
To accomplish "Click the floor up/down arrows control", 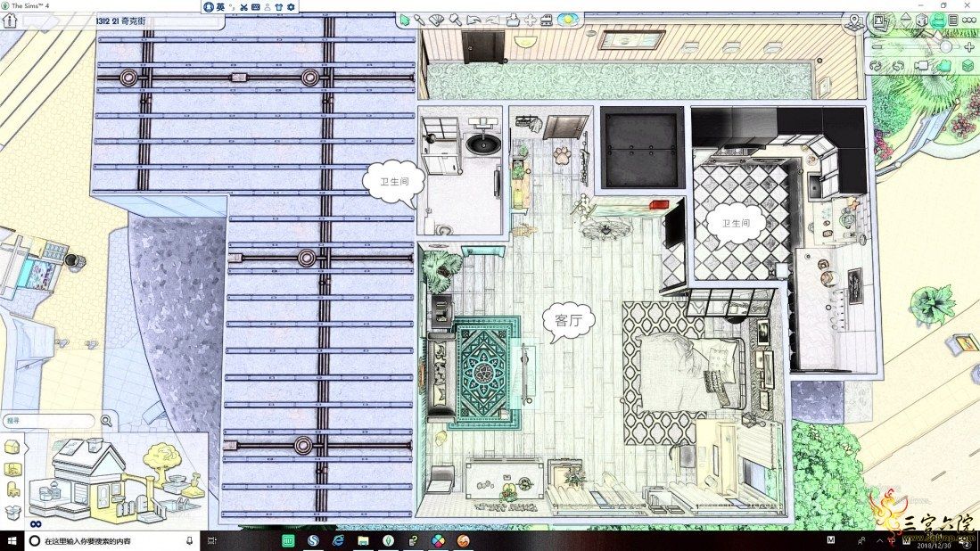I will coord(906,21).
